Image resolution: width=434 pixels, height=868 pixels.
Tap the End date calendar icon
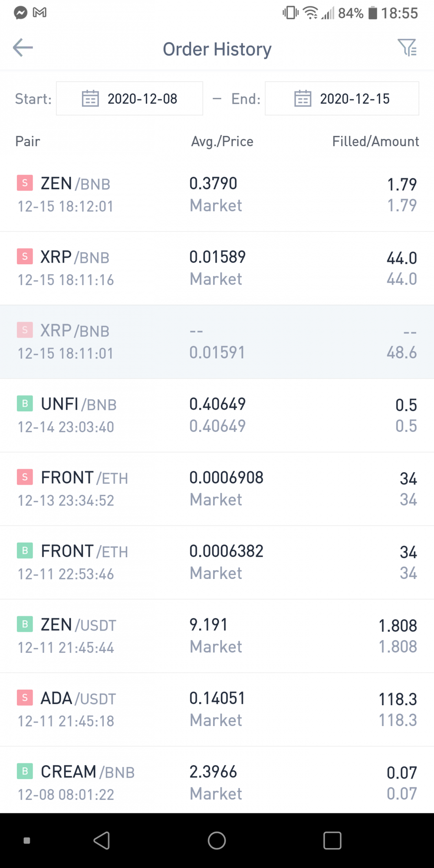pyautogui.click(x=303, y=99)
